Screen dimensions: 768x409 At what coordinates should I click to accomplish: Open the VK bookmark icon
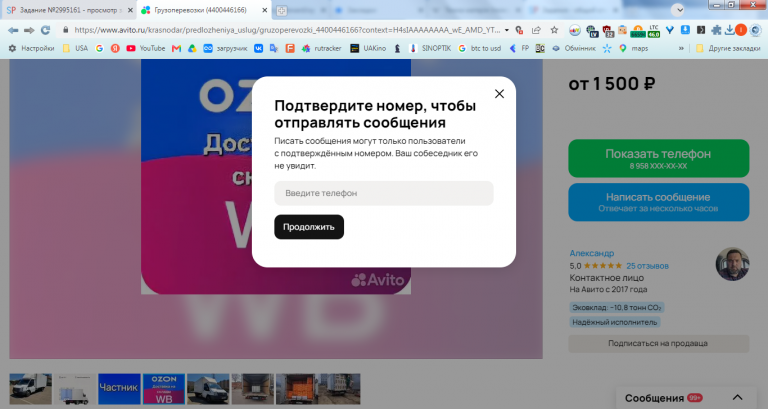coord(258,48)
